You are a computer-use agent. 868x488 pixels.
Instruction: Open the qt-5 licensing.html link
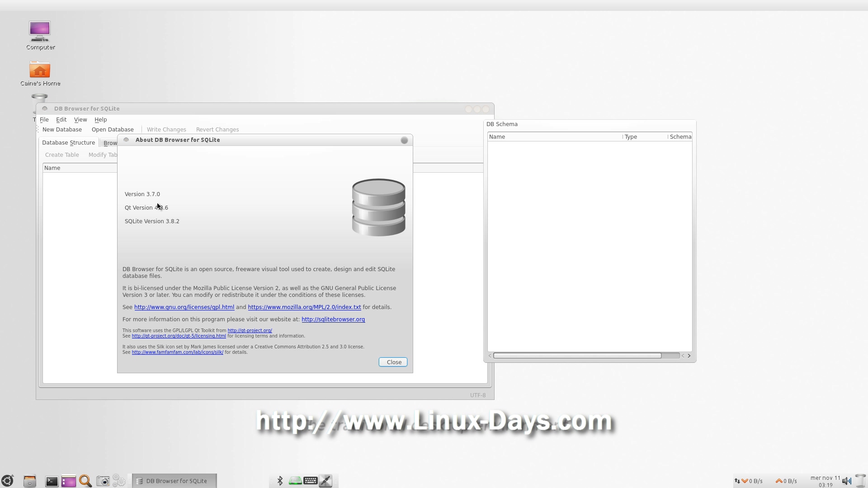coord(179,336)
